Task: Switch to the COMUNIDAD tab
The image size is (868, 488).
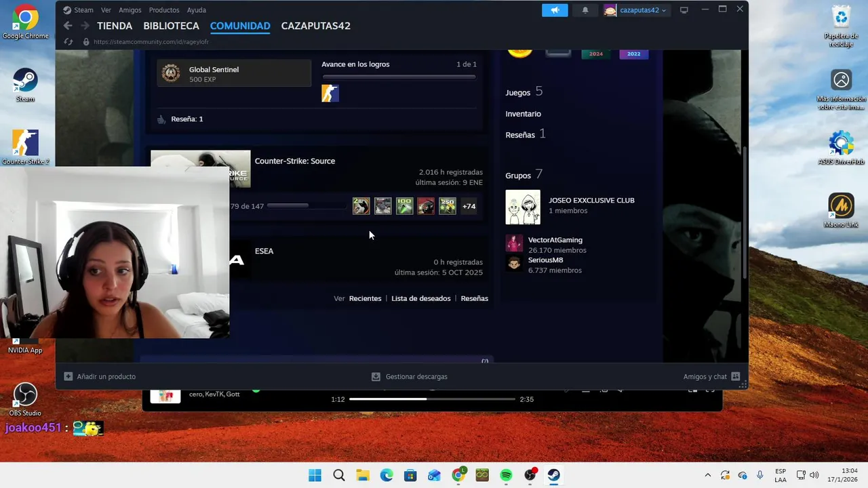Action: [240, 26]
